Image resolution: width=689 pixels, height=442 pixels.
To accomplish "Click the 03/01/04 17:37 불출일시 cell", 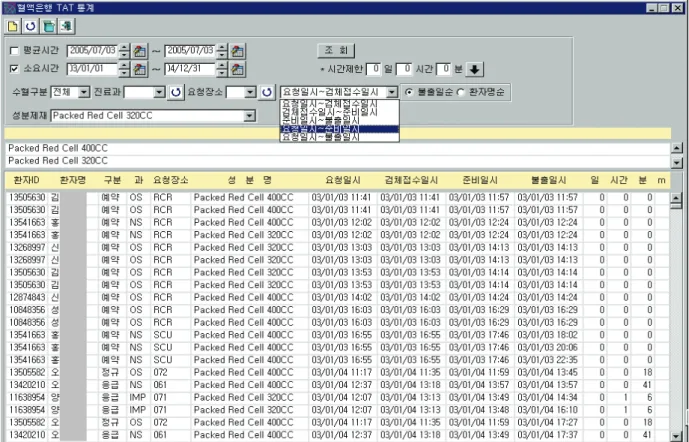I will pos(548,435).
